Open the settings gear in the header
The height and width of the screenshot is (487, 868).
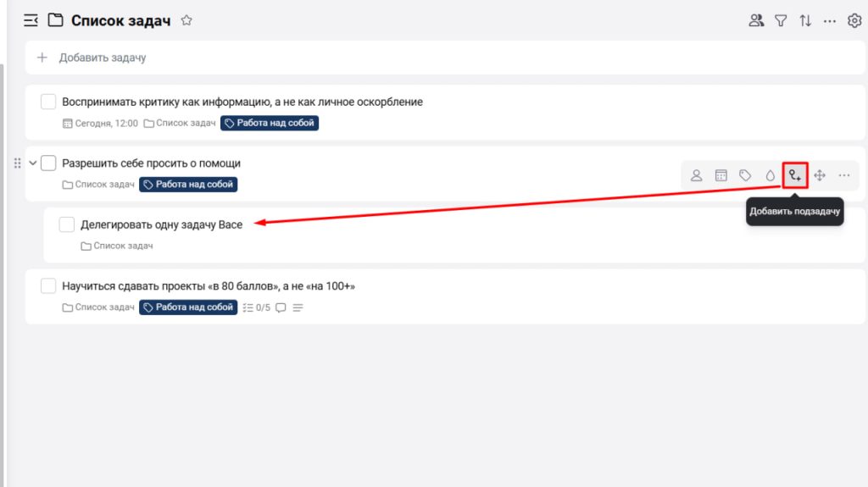pos(854,20)
